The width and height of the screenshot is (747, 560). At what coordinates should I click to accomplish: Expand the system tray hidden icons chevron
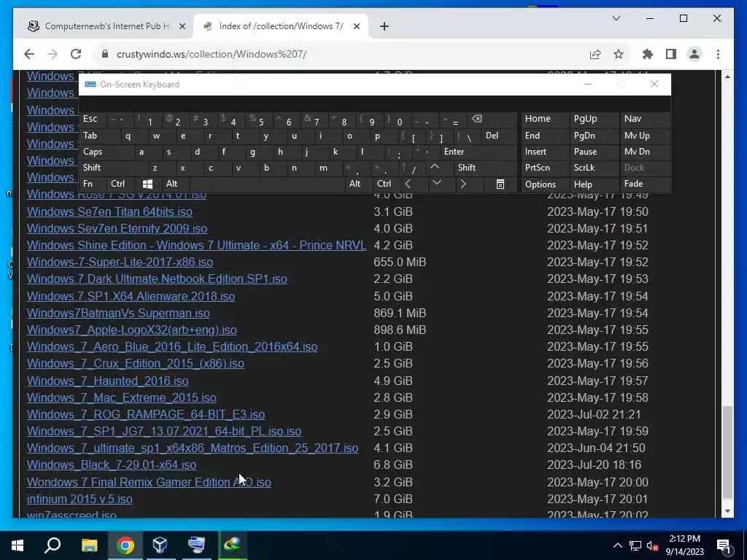pos(617,545)
